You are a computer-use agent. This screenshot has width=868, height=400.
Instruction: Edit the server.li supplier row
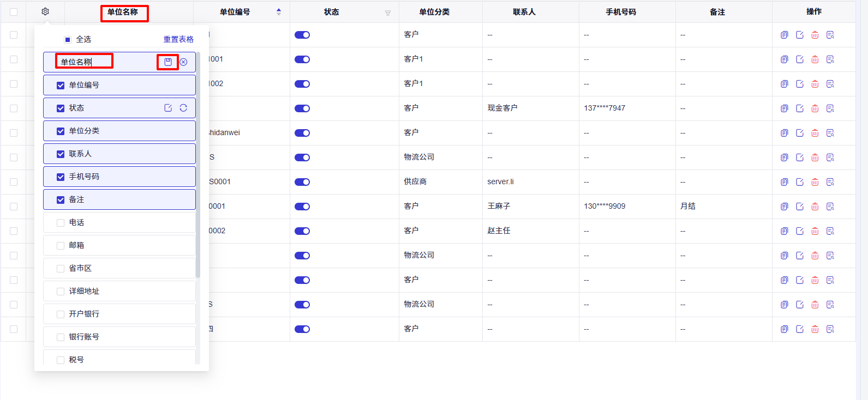tap(800, 182)
